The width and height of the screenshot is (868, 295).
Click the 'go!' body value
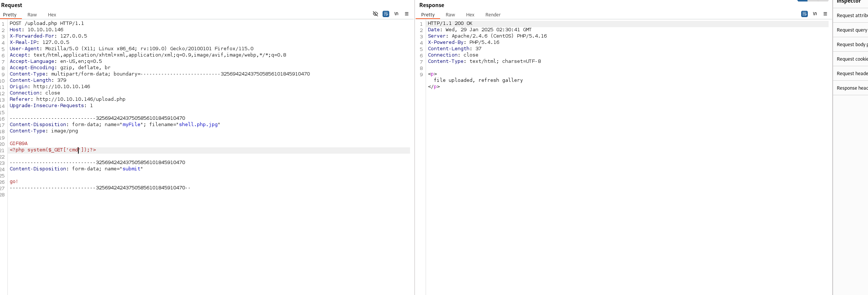[14, 182]
